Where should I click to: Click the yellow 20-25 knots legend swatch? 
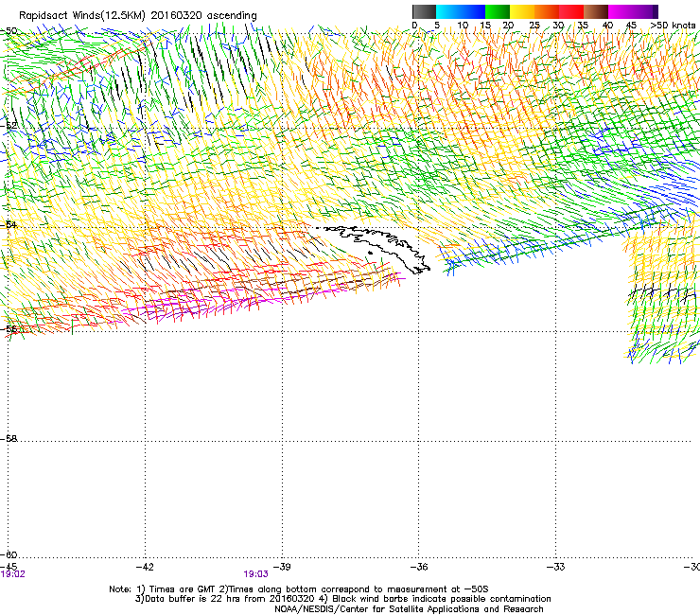pyautogui.click(x=522, y=11)
